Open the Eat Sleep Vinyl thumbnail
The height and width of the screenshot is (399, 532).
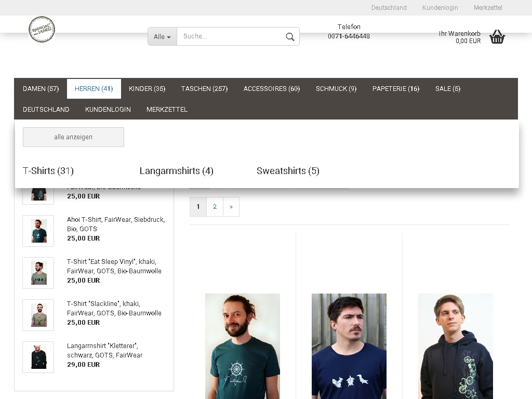38,273
